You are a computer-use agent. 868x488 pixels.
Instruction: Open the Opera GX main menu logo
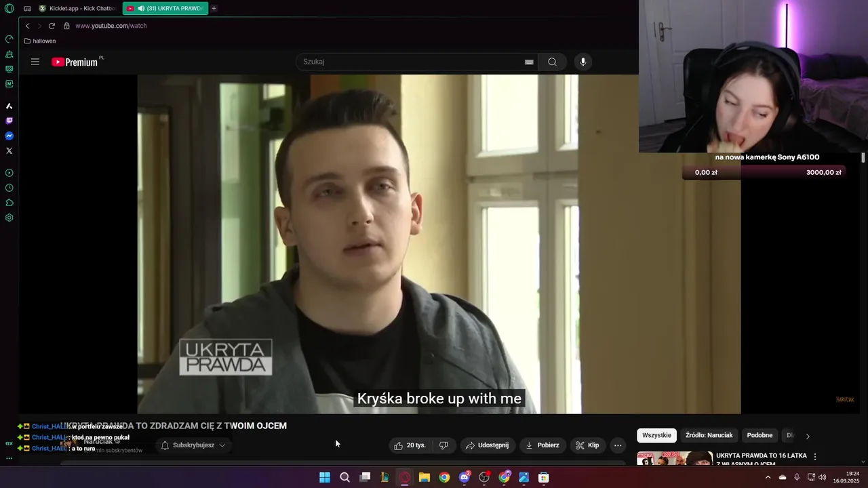[9, 8]
